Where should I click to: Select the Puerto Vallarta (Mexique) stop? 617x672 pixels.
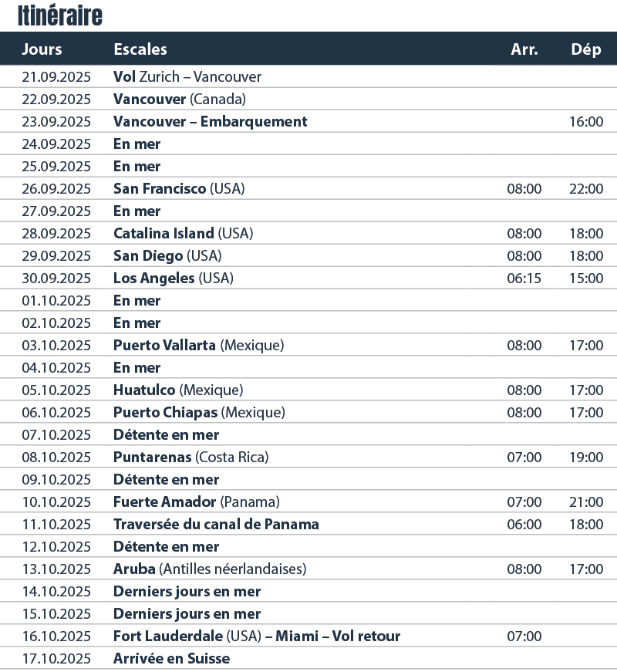click(199, 345)
